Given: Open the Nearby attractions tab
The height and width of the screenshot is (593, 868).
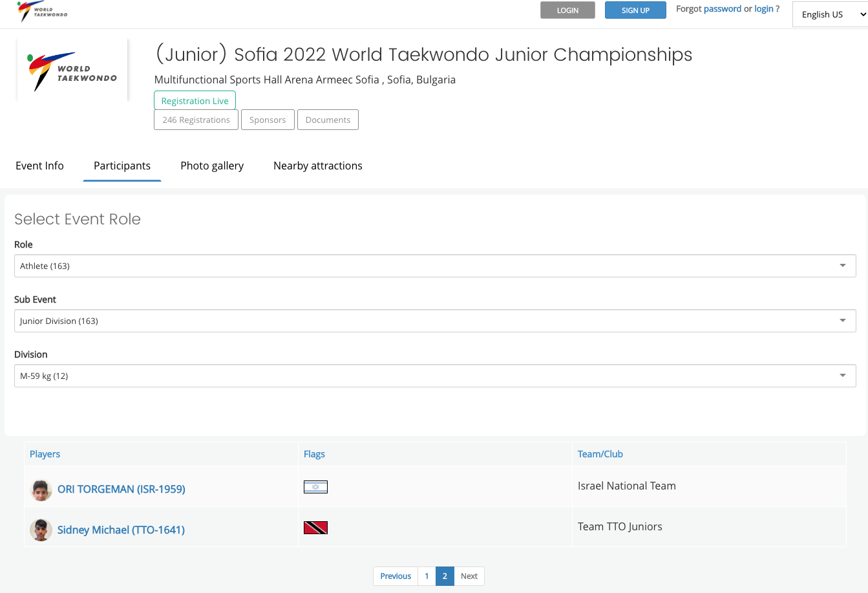Looking at the screenshot, I should pos(318,166).
